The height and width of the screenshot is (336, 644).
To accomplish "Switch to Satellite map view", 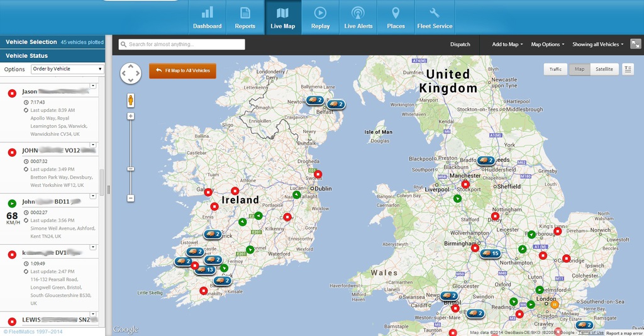I will [x=604, y=69].
